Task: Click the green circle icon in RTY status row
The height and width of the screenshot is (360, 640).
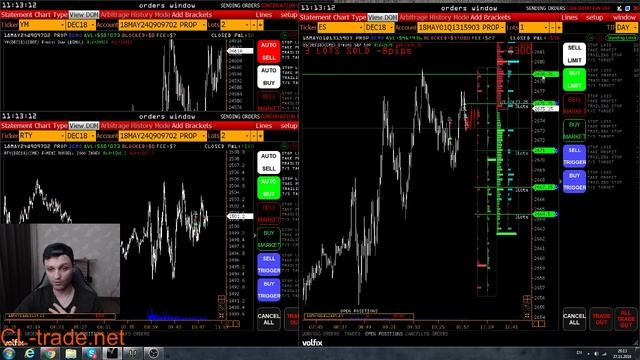Action: point(284,146)
